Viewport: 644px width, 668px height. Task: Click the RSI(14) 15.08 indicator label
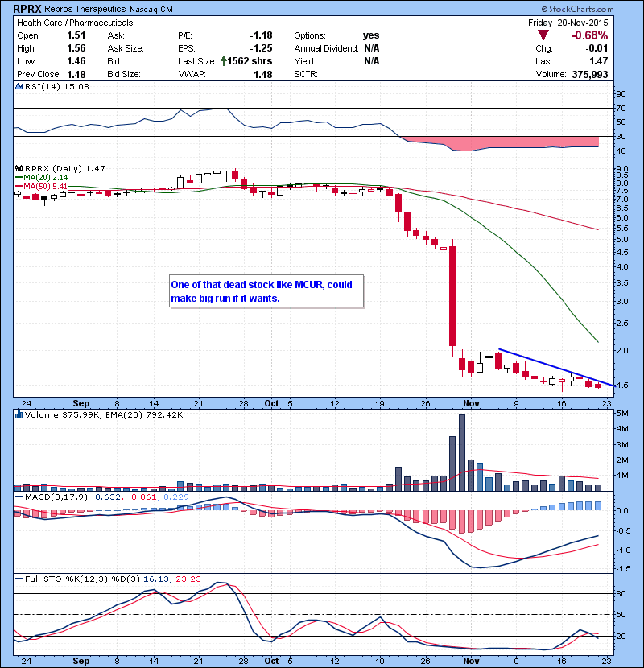[57, 86]
